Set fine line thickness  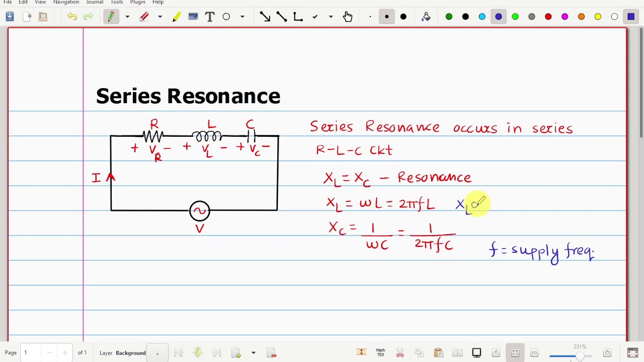click(370, 17)
